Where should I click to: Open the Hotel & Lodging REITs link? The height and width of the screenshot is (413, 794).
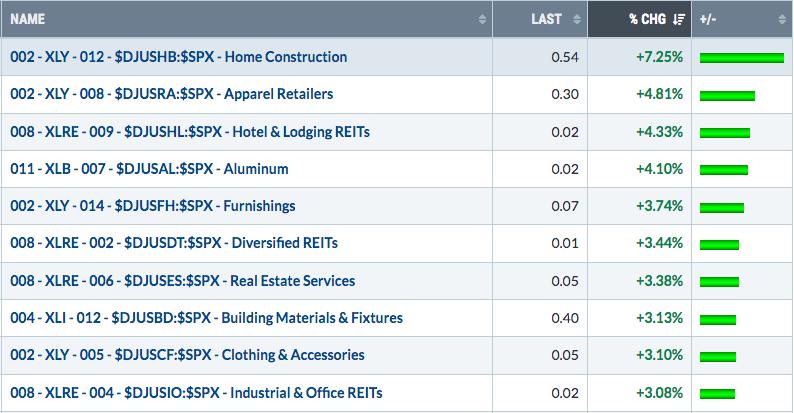pyautogui.click(x=190, y=132)
